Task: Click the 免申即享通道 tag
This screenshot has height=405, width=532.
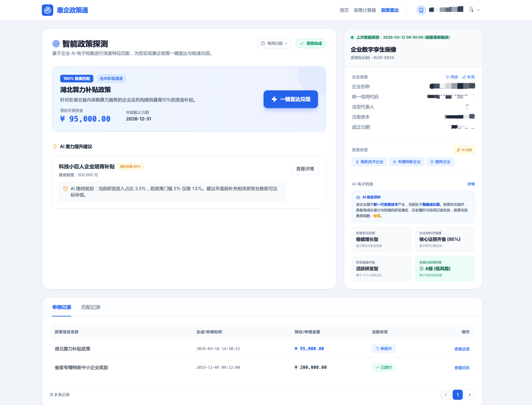Action: coord(111,78)
